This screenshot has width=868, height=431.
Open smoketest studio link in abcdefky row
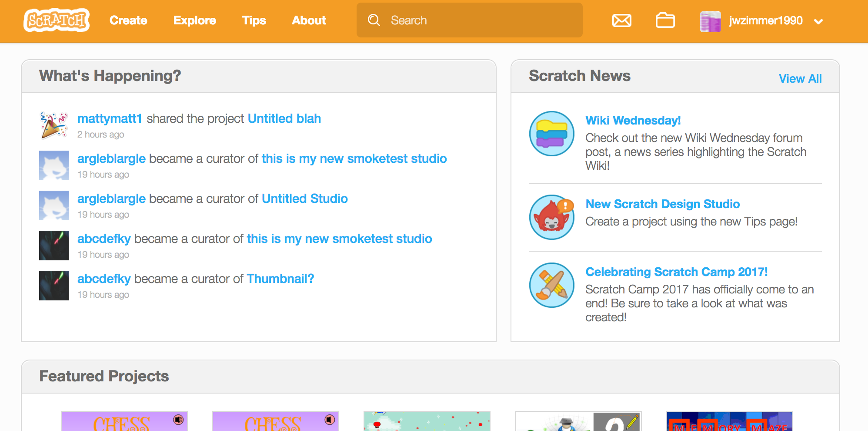(340, 239)
